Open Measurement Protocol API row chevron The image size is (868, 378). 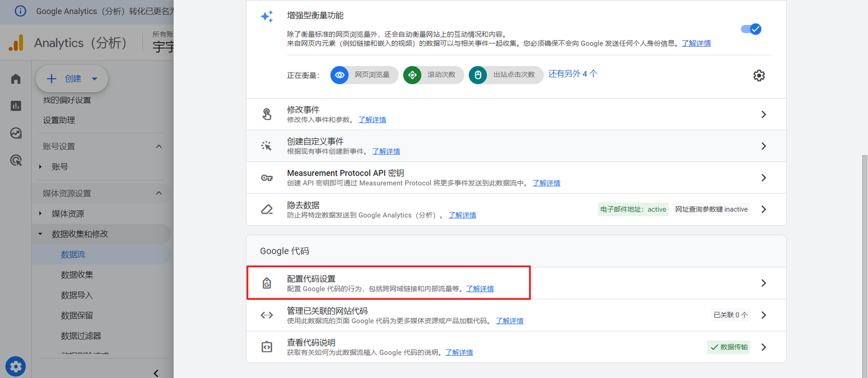763,178
